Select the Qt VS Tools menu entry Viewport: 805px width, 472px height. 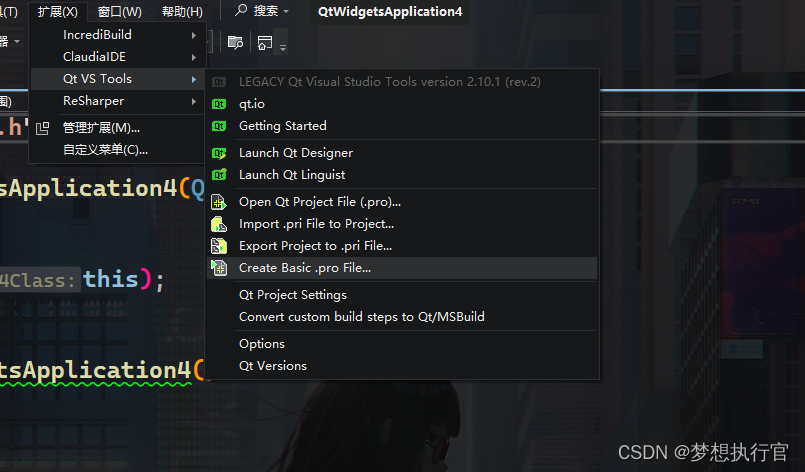pyautogui.click(x=118, y=79)
